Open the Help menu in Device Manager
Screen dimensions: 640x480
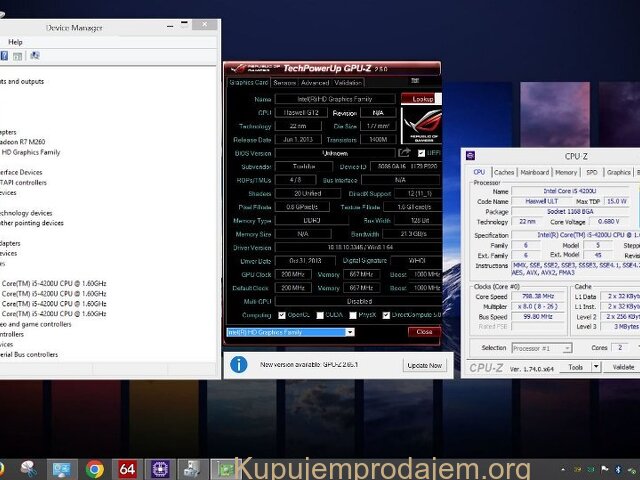(x=15, y=42)
